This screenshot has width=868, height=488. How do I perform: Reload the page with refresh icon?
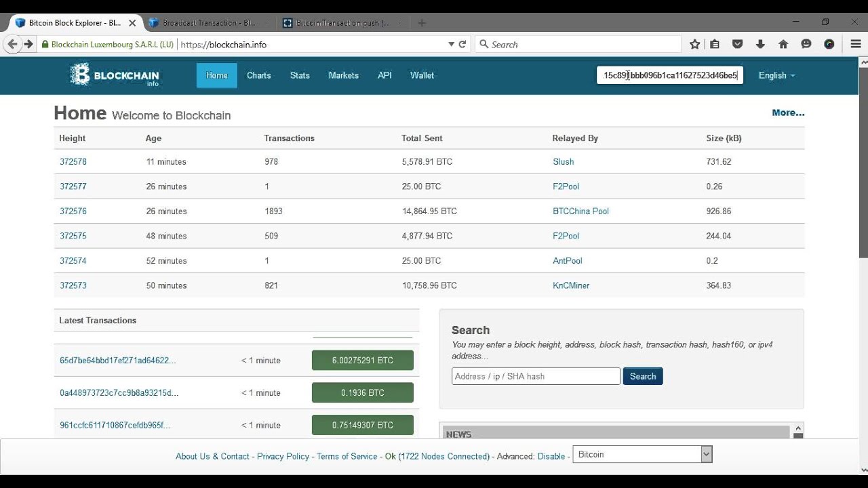(462, 44)
